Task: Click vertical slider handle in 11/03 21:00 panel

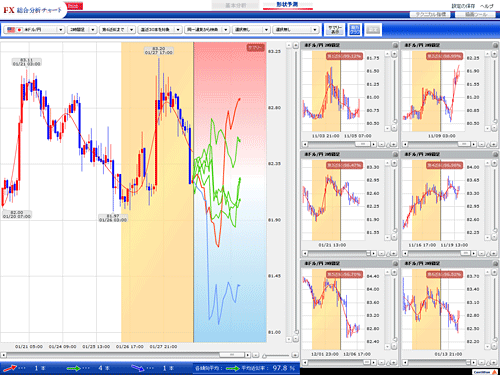Action: click(395, 121)
